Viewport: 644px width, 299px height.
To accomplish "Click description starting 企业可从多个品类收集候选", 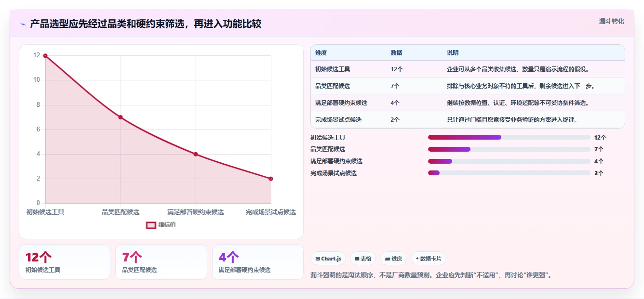I will coord(518,69).
